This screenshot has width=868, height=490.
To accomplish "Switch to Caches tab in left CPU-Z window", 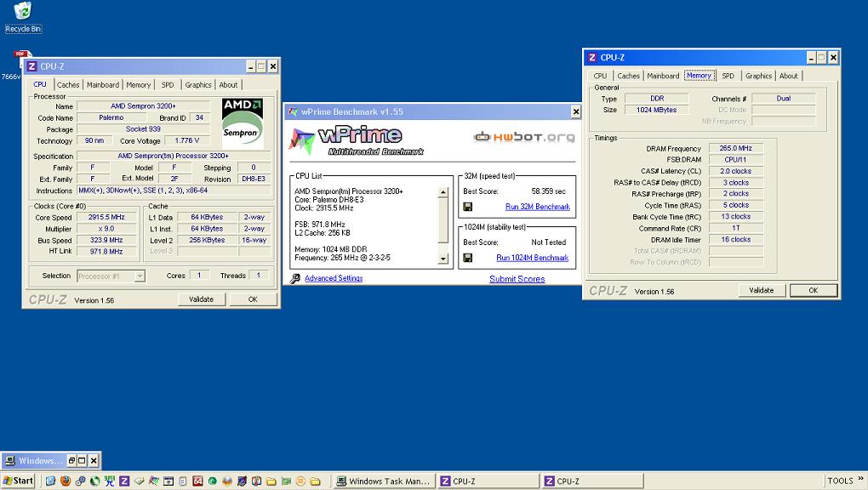I will click(x=68, y=85).
